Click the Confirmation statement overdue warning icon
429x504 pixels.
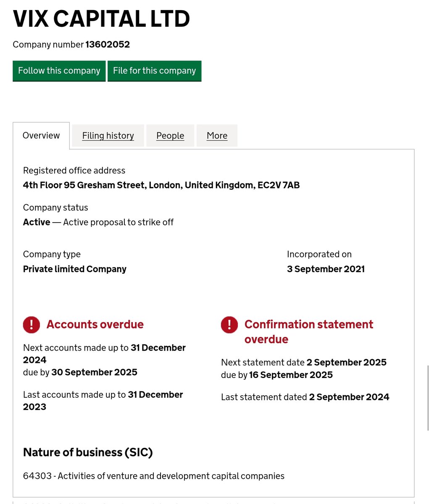coord(229,325)
